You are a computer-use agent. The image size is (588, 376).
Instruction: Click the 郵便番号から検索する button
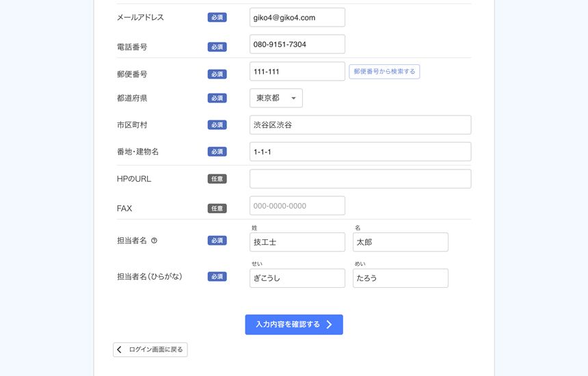coord(384,72)
